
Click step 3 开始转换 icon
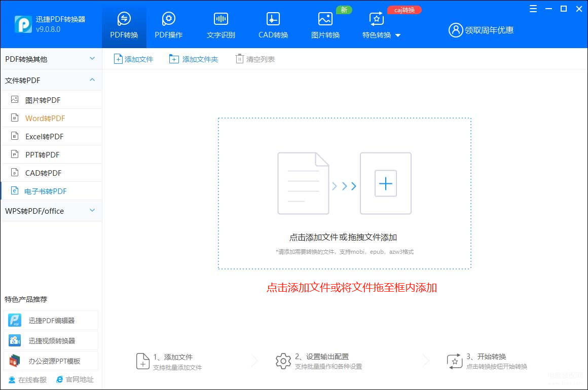(455, 361)
